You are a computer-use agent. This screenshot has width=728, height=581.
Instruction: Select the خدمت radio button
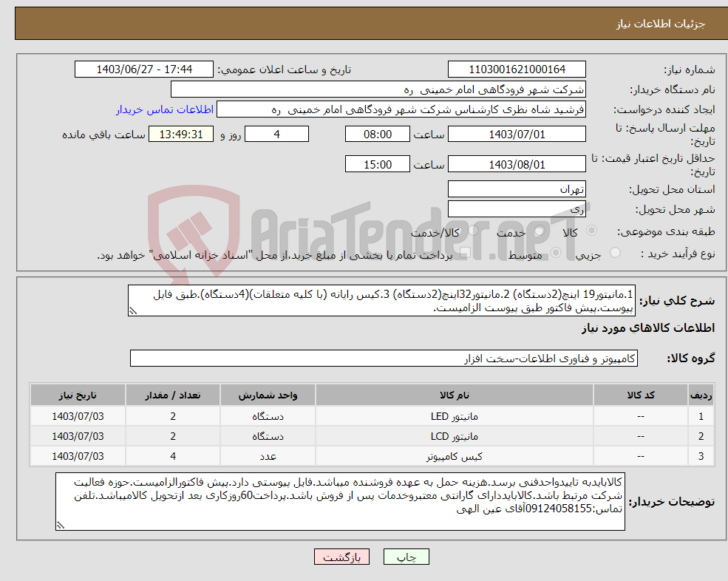point(539,231)
